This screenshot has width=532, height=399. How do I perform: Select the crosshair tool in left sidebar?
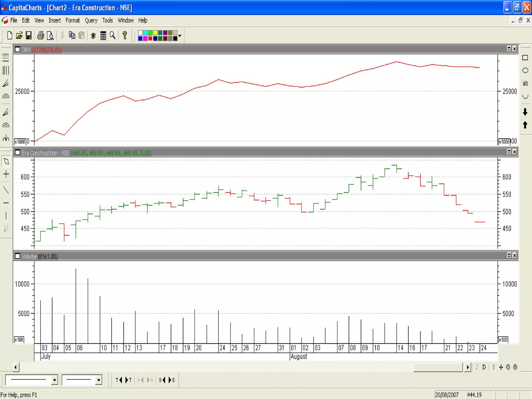[6, 174]
